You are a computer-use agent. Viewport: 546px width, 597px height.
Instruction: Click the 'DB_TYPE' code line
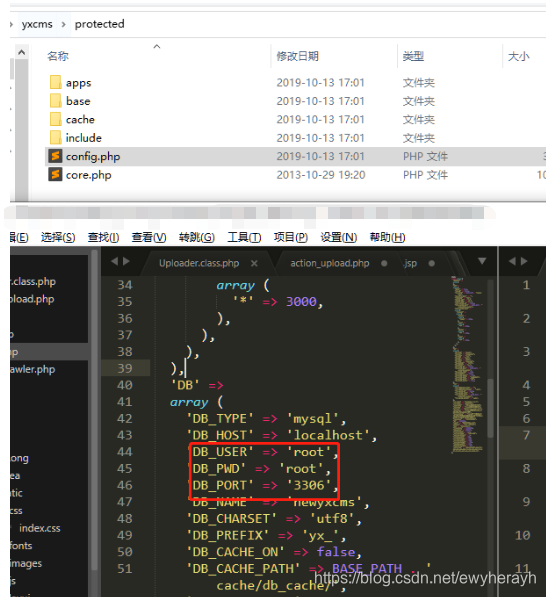[x=266, y=419]
